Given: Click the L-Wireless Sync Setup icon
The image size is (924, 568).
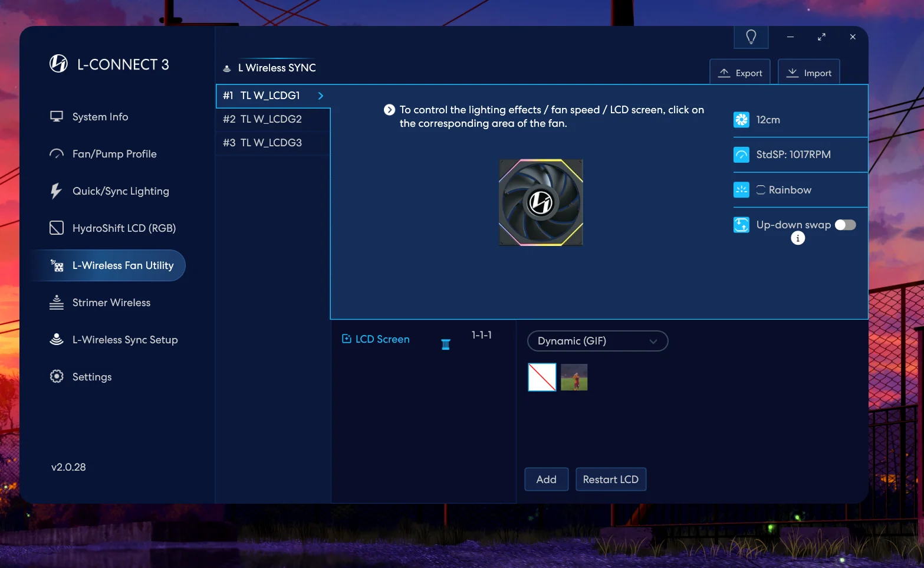Looking at the screenshot, I should click(x=57, y=340).
